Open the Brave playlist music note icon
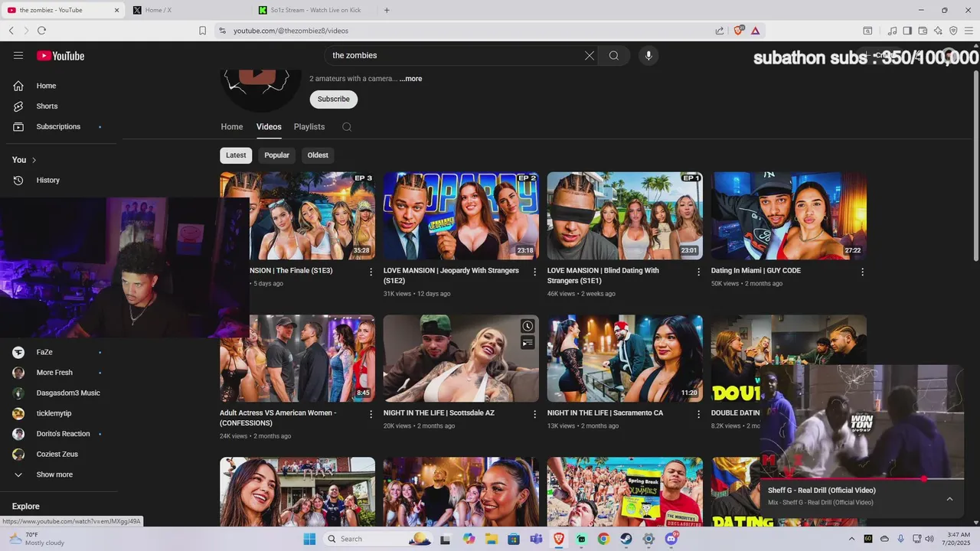This screenshot has height=551, width=980. 892,31
